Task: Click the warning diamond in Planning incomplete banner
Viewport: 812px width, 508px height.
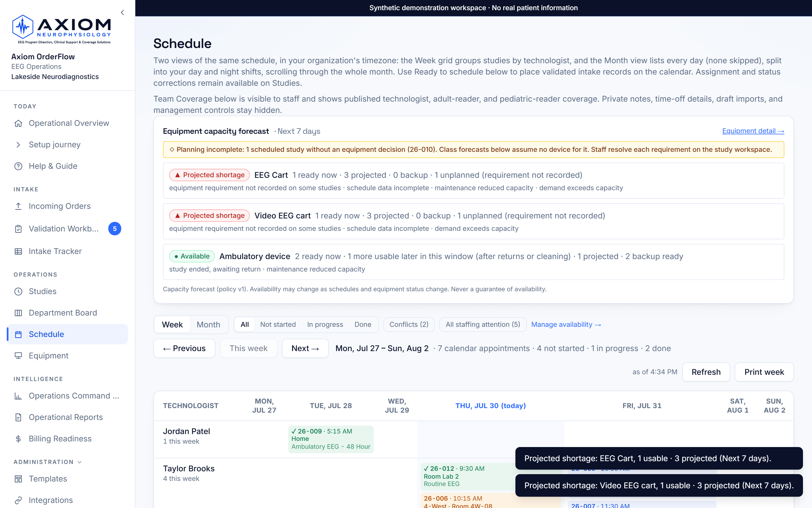Action: click(172, 150)
